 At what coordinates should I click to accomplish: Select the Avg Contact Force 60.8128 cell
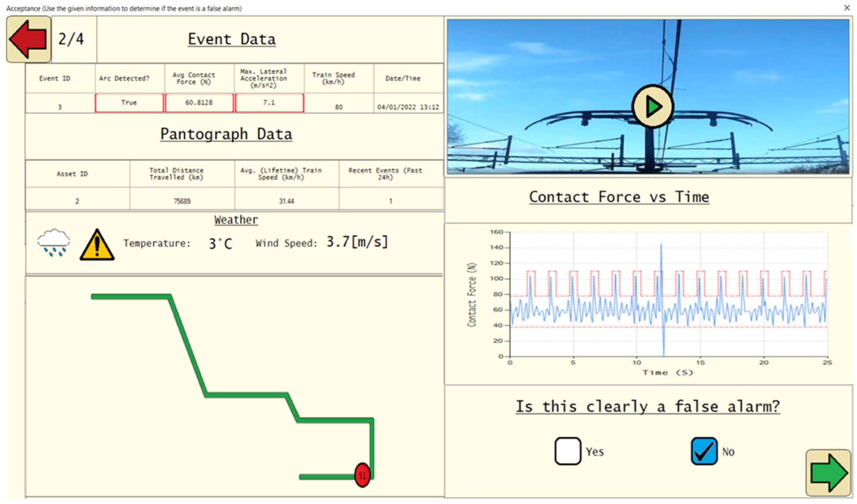point(199,103)
